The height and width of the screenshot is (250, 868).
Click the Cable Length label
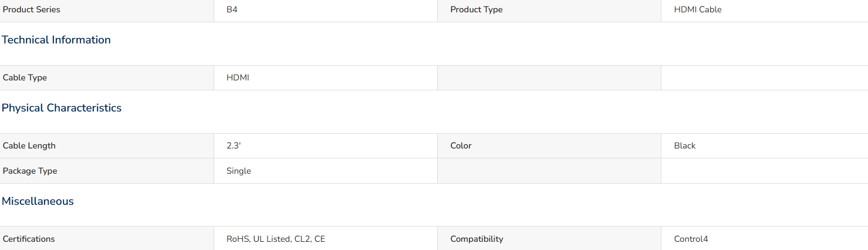pyautogui.click(x=29, y=146)
